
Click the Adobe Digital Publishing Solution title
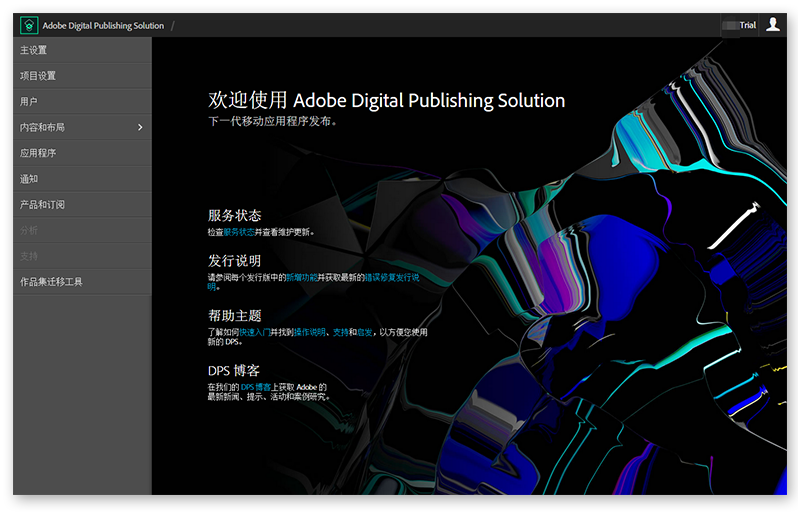click(103, 25)
